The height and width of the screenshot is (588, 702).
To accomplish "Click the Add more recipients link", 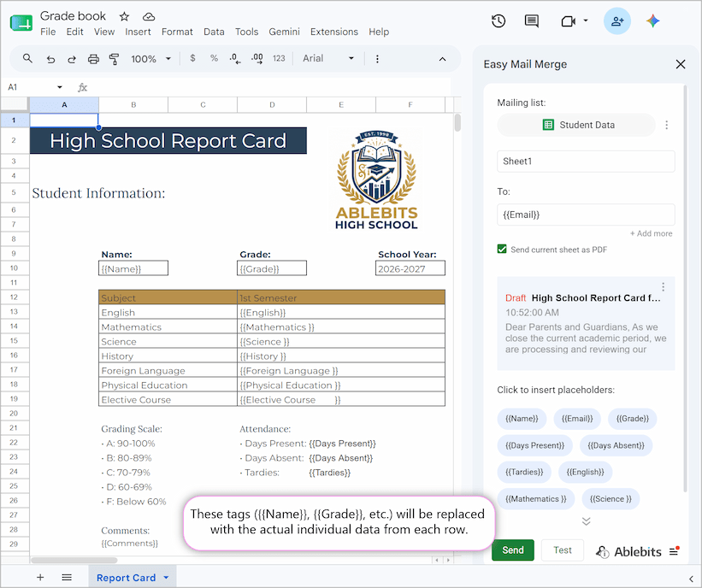I will point(651,233).
